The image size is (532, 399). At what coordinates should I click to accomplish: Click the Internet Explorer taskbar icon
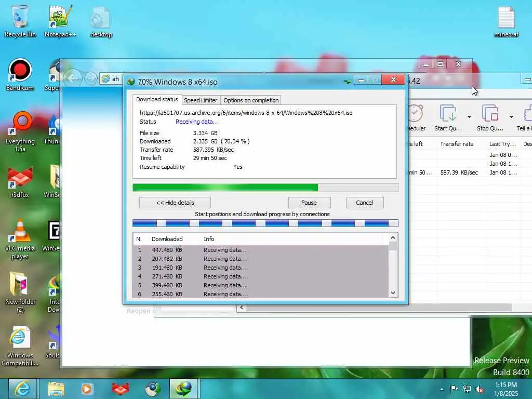[23, 389]
